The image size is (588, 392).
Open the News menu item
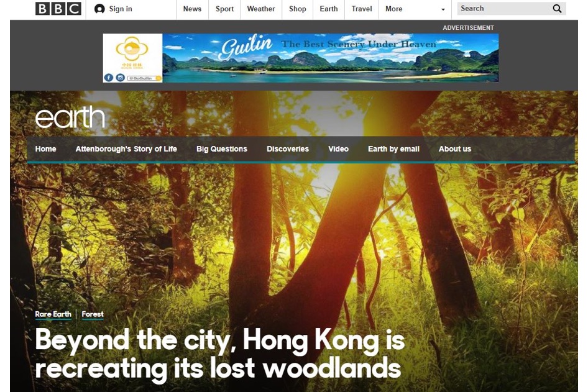(x=192, y=9)
